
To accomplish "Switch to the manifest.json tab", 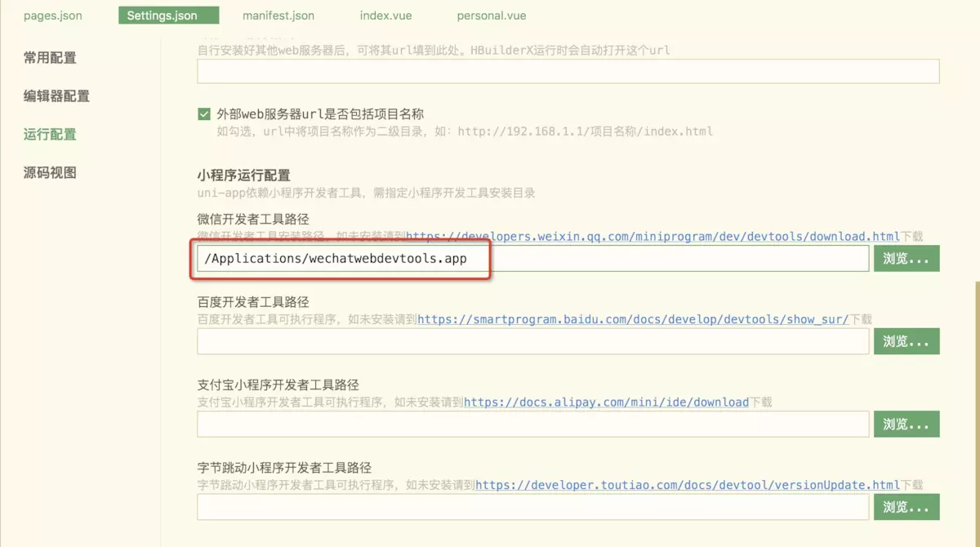I will 278,15.
